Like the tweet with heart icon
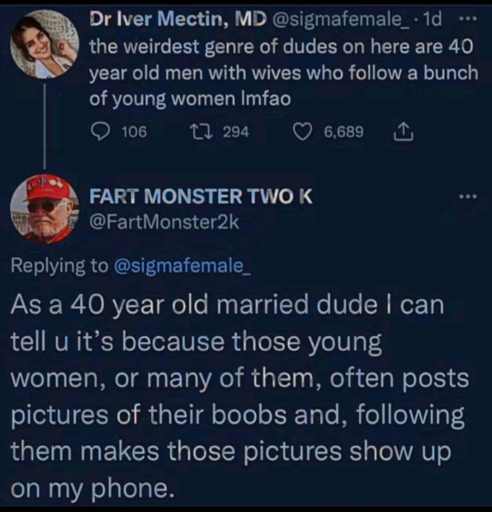The image size is (492, 512). pyautogui.click(x=302, y=132)
